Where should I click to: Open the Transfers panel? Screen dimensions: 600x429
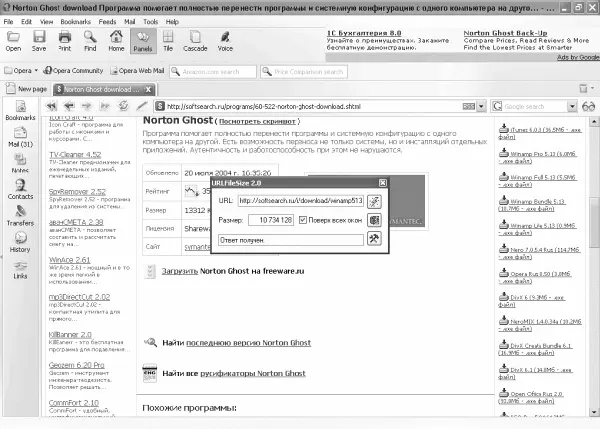tap(20, 216)
